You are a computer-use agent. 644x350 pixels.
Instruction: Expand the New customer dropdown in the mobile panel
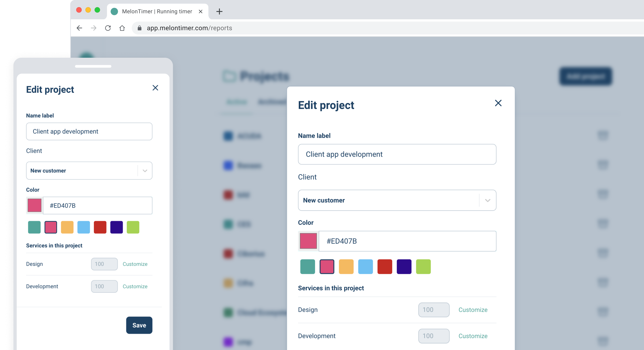(145, 171)
